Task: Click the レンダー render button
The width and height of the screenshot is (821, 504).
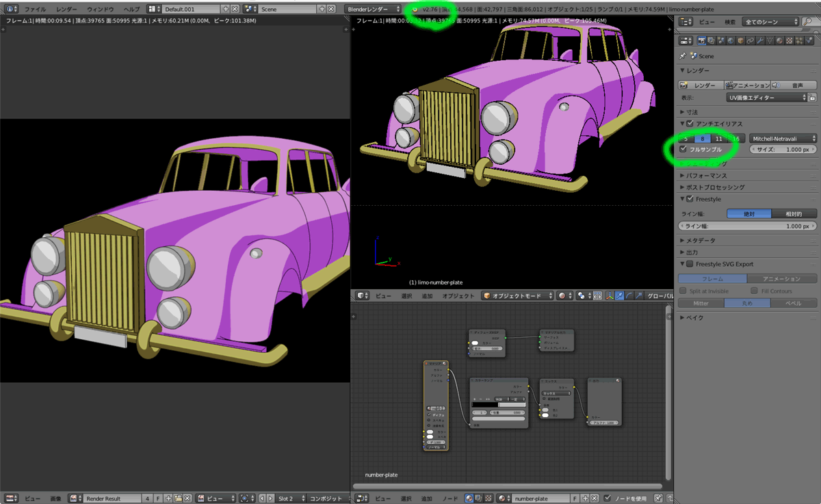Action: point(700,85)
